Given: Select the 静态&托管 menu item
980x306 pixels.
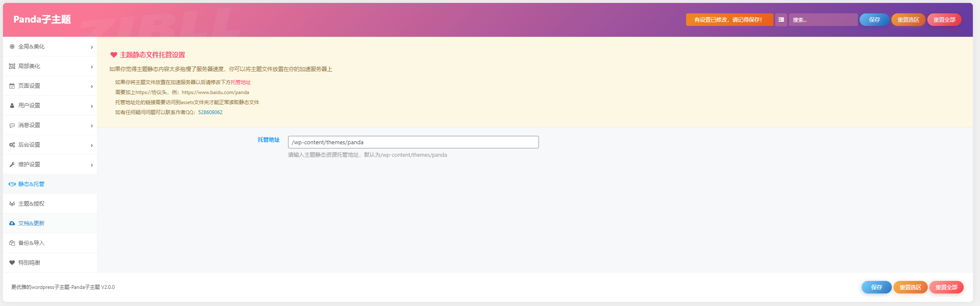Looking at the screenshot, I should 50,184.
